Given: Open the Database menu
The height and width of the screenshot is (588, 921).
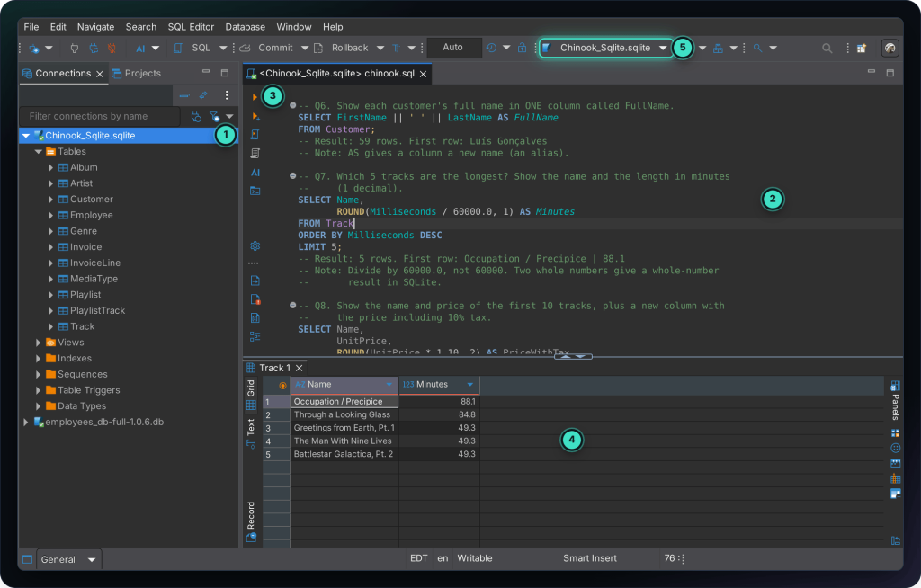Looking at the screenshot, I should [245, 27].
